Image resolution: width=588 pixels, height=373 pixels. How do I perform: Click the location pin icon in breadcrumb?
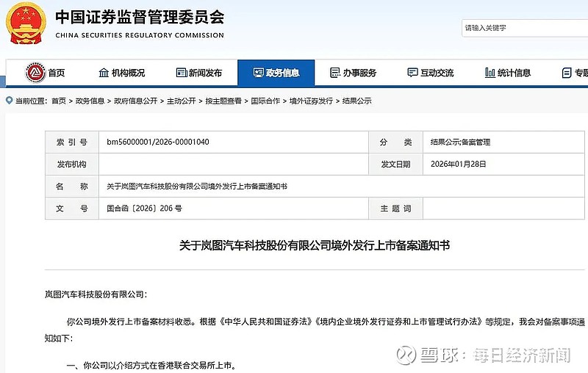(x=9, y=101)
